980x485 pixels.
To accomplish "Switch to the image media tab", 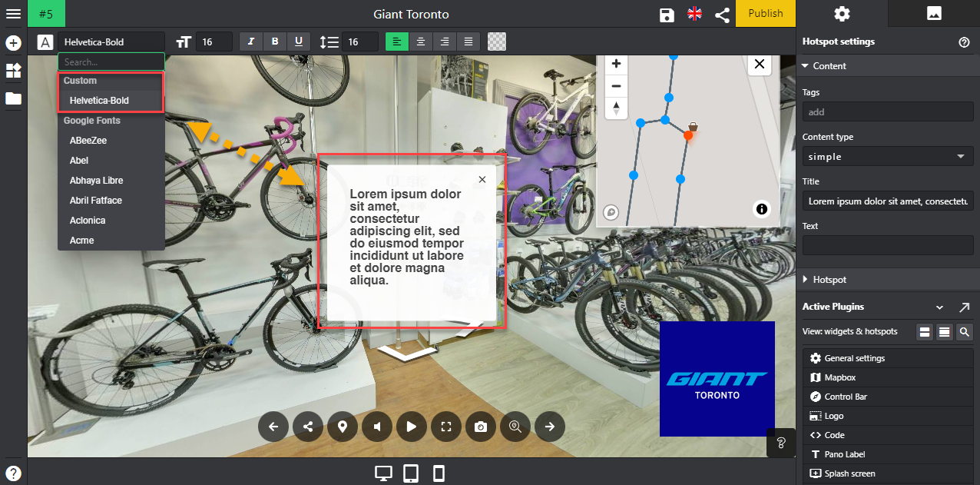I will pyautogui.click(x=934, y=13).
